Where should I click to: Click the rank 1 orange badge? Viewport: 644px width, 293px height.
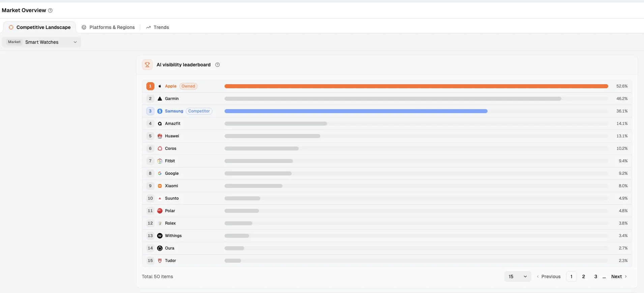coord(150,86)
